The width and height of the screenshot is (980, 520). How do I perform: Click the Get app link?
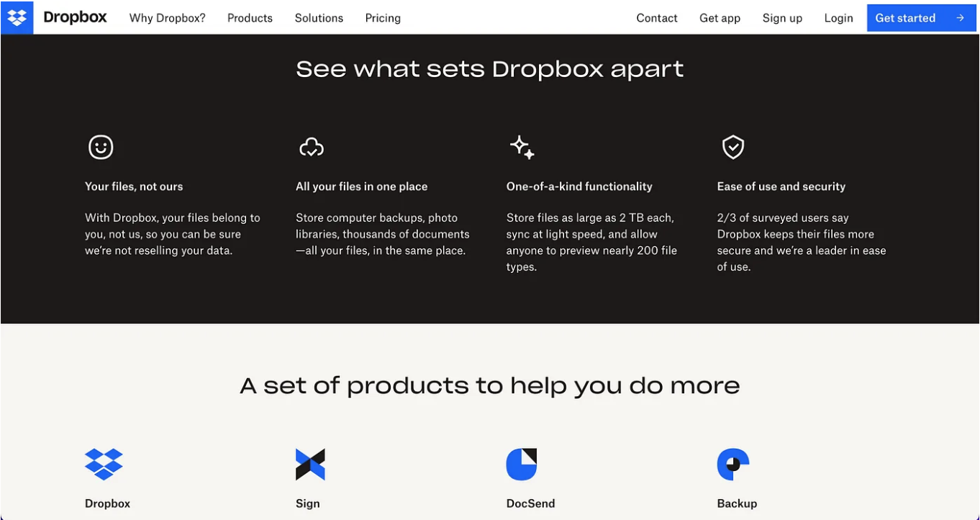[x=720, y=18]
